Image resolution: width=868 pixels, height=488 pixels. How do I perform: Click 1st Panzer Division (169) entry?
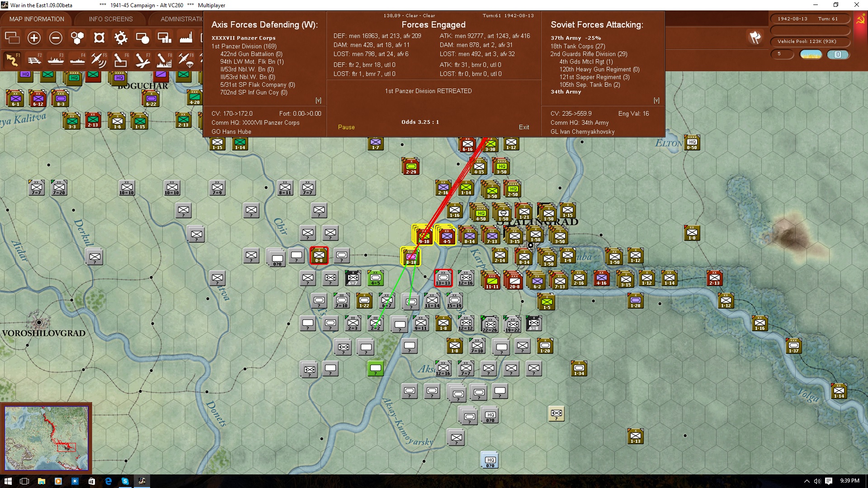[244, 46]
